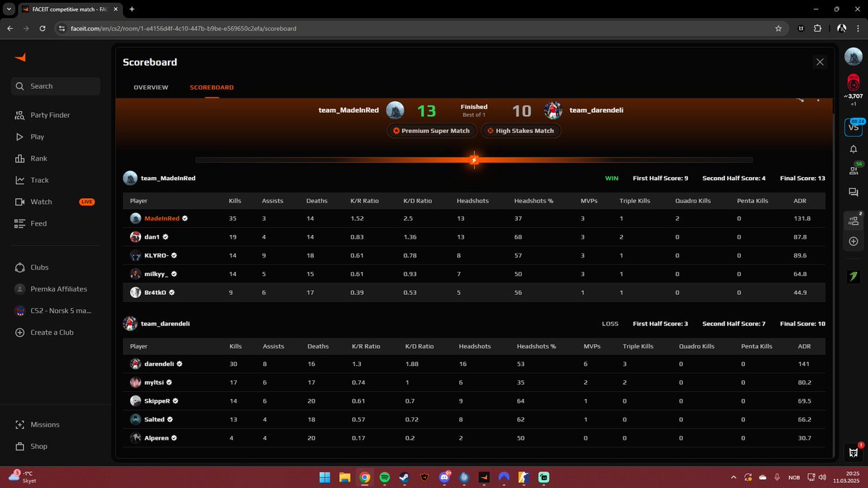Select the FACEIT competitive match browser tab
The image size is (868, 488).
click(69, 9)
